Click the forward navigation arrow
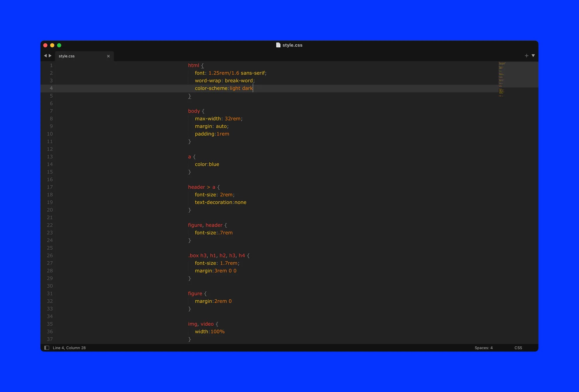 tap(50, 56)
